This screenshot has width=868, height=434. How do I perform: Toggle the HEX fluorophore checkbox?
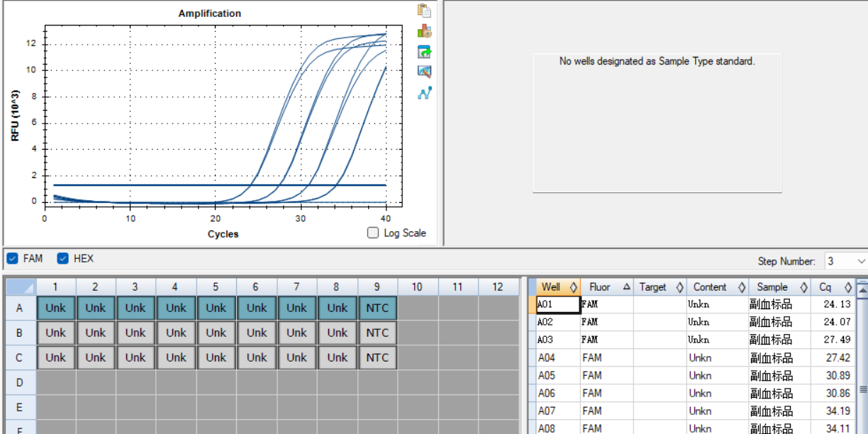coord(63,258)
